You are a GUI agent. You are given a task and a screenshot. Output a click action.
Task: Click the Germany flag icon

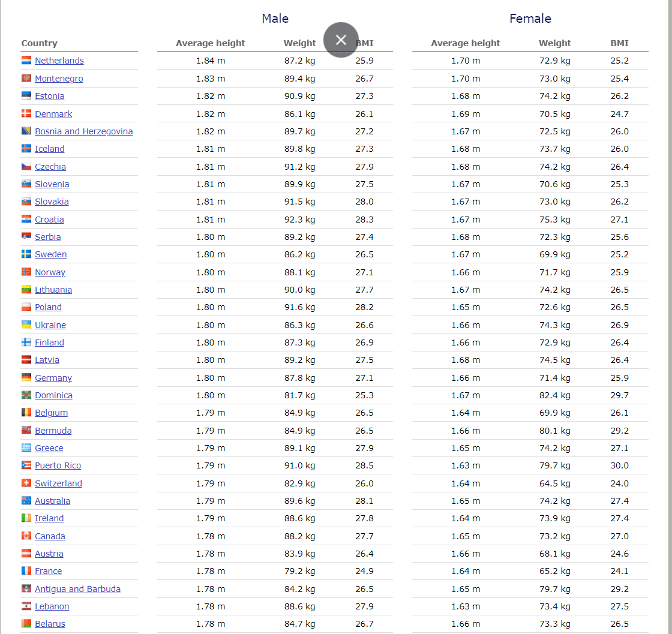click(26, 378)
